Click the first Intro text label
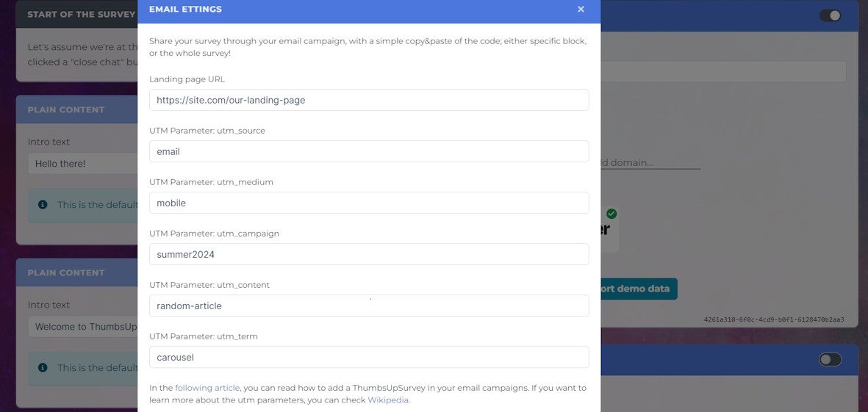This screenshot has width=868, height=412. pos(49,142)
